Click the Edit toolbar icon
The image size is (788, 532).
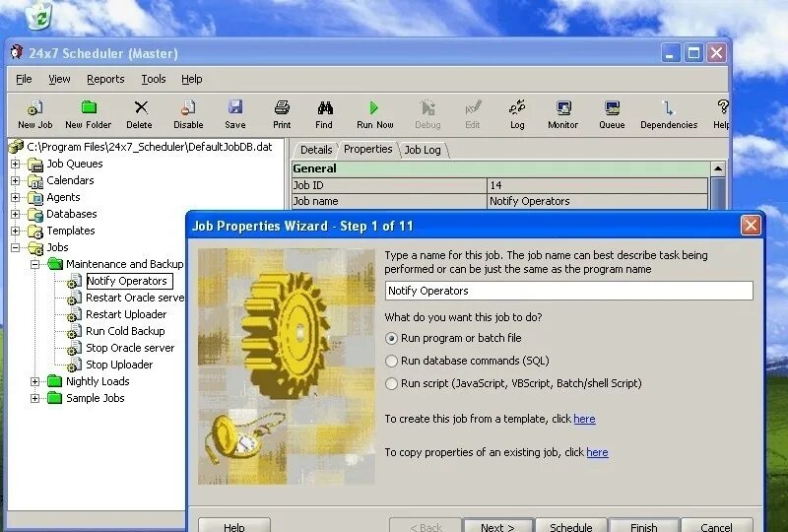click(473, 107)
